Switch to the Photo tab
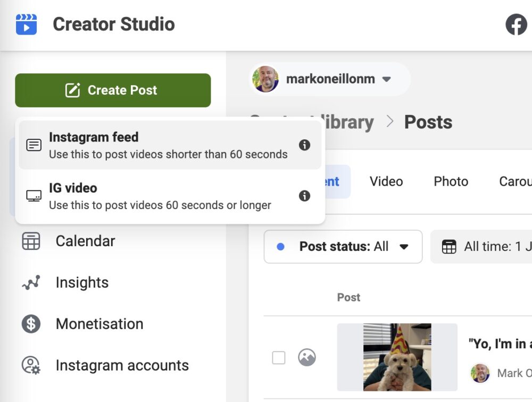532x402 pixels. pyautogui.click(x=450, y=181)
